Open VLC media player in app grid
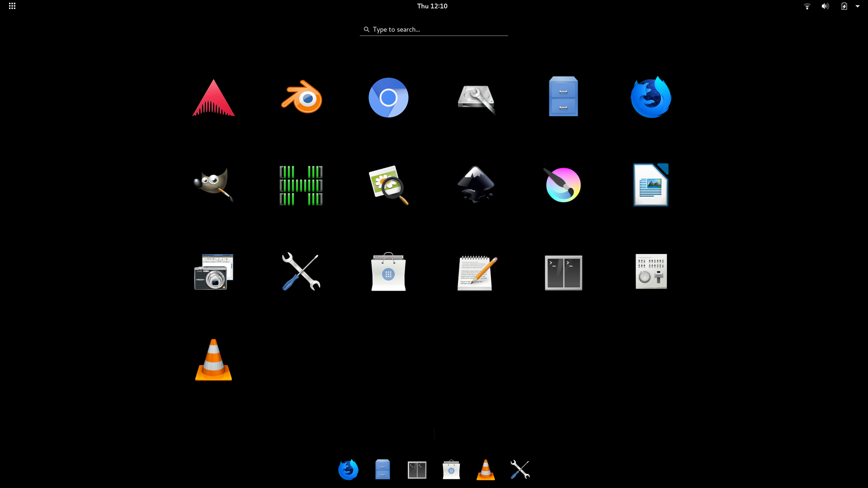This screenshot has width=868, height=488. pos(213,360)
